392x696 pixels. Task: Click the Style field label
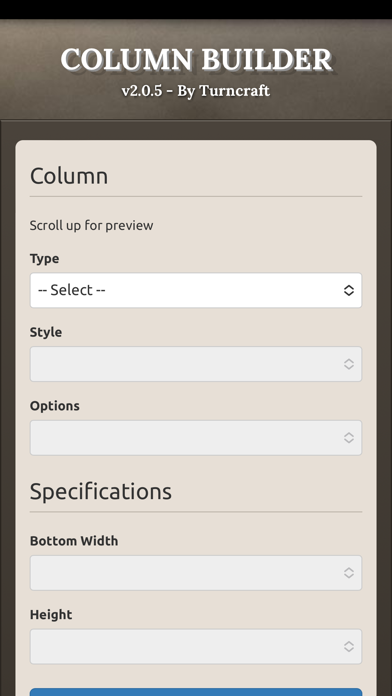(46, 332)
